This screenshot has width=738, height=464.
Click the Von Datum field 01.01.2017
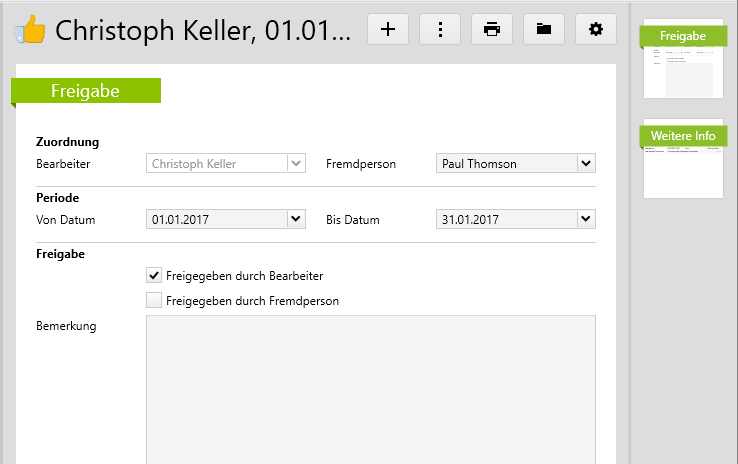(x=215, y=219)
